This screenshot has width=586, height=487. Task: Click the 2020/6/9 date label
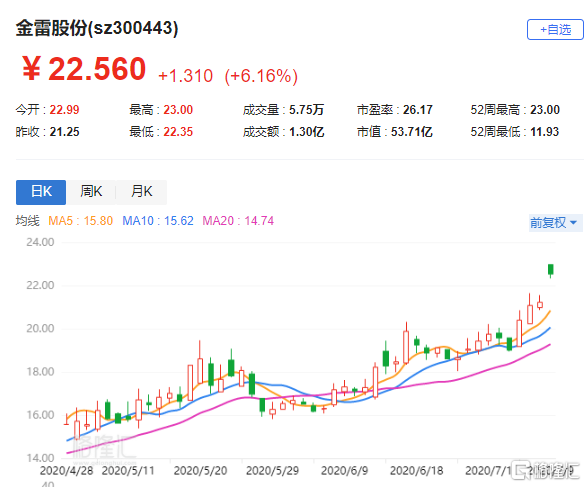(344, 471)
